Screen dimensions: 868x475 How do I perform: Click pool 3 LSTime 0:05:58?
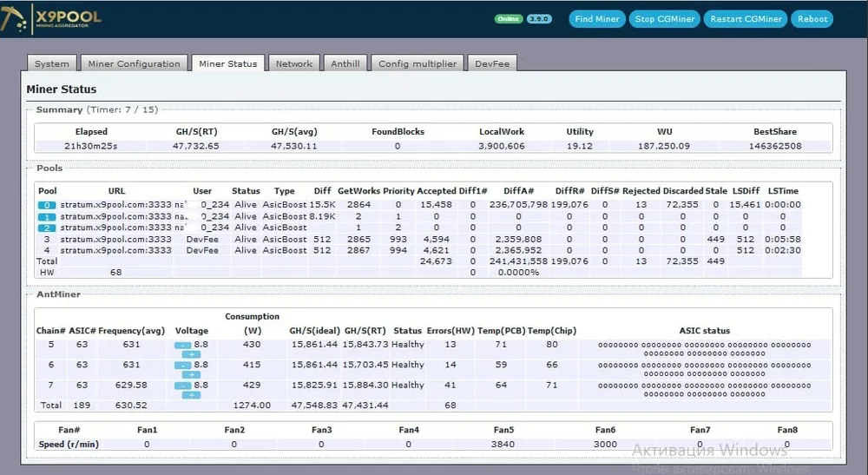point(783,239)
